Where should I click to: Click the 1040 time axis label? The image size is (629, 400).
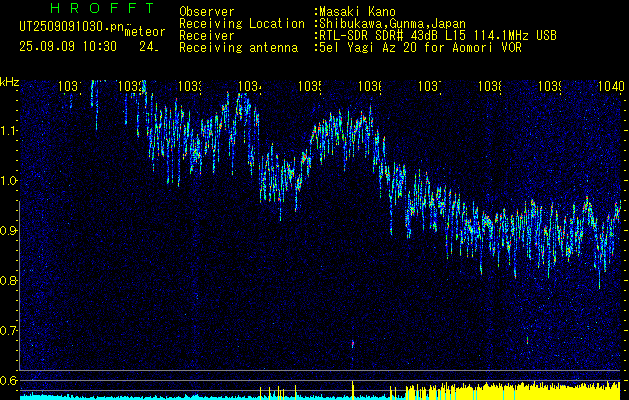tap(611, 86)
